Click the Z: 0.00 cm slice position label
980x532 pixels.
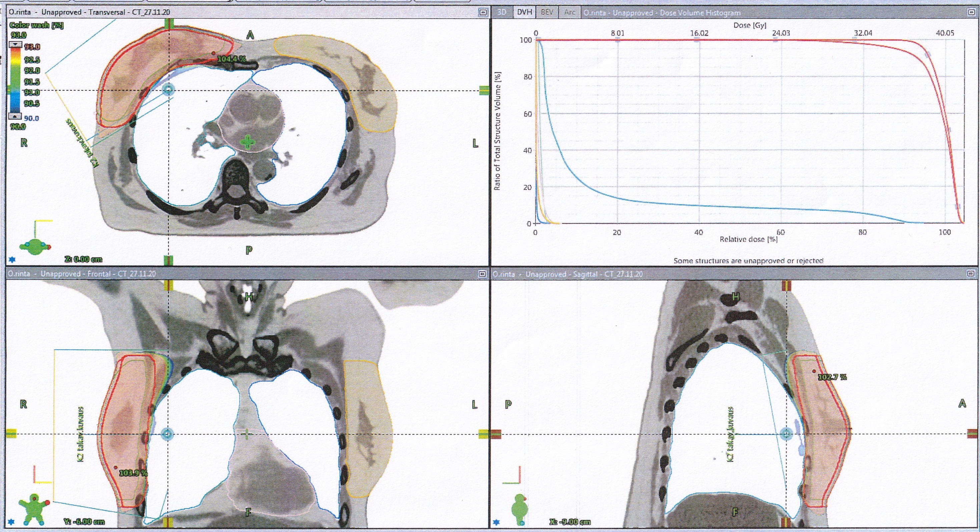click(83, 259)
